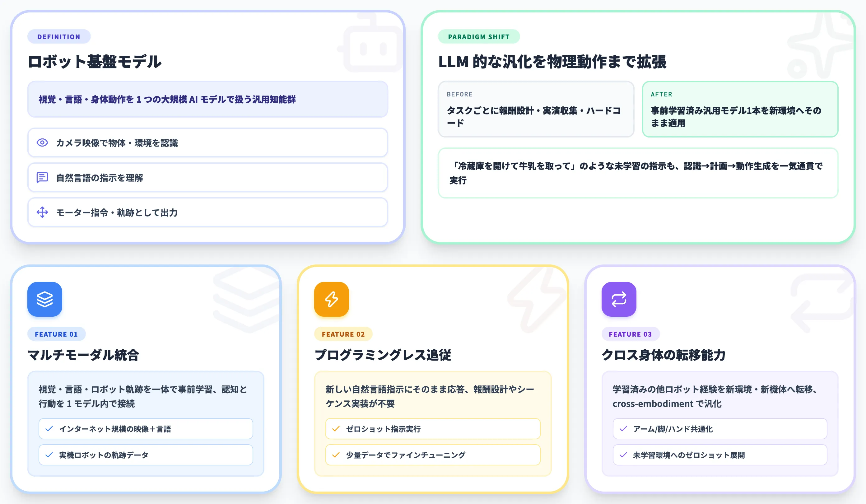Click the checkmark beside 未学習環境へのゼロショット展開
866x504 pixels.
[x=623, y=455]
